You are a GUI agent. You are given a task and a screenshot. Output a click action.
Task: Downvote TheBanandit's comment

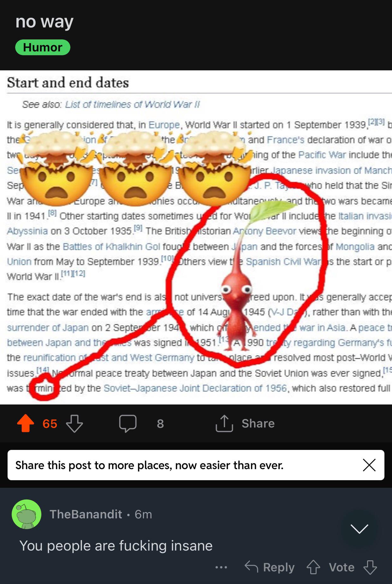[370, 567]
